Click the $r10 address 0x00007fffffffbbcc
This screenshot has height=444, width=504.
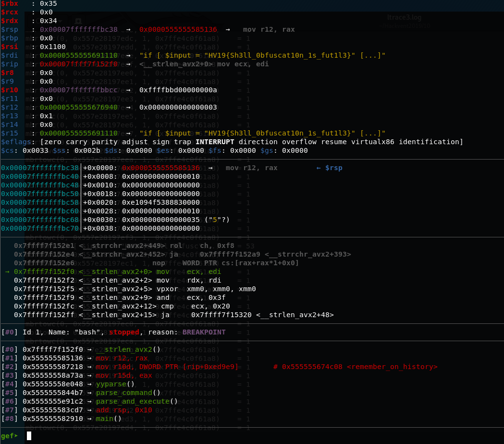[79, 90]
